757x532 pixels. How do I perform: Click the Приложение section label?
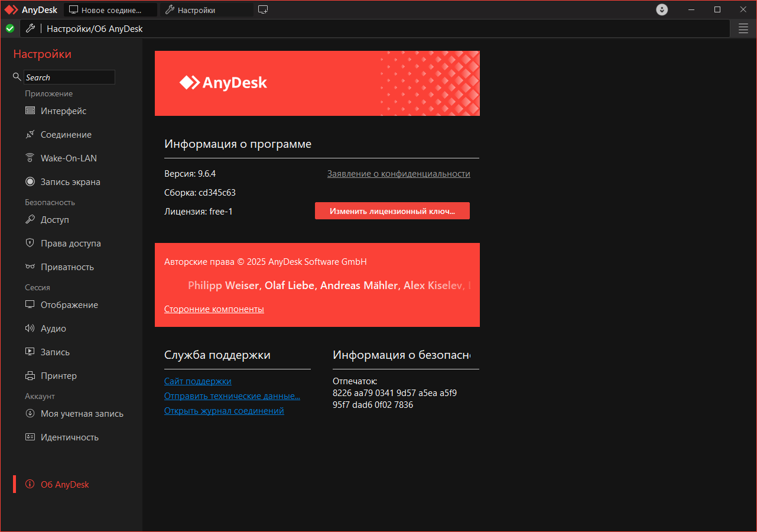click(48, 93)
